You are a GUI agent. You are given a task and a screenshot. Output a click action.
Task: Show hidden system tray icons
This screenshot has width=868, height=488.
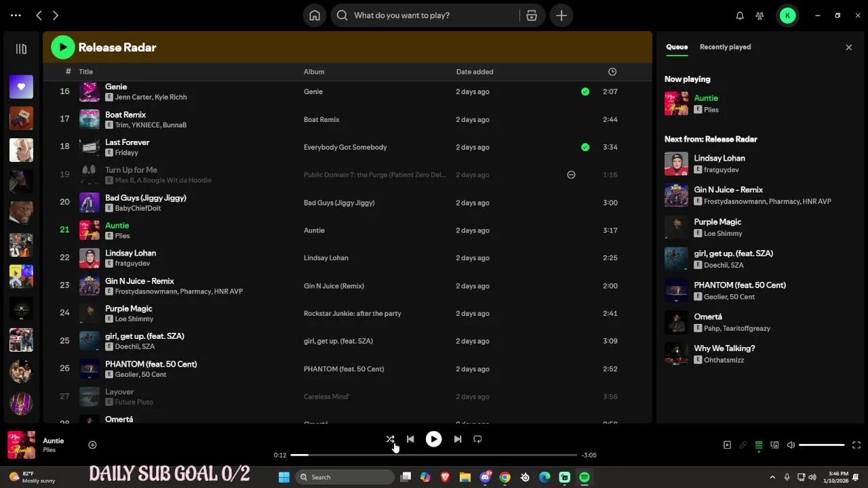[772, 477]
